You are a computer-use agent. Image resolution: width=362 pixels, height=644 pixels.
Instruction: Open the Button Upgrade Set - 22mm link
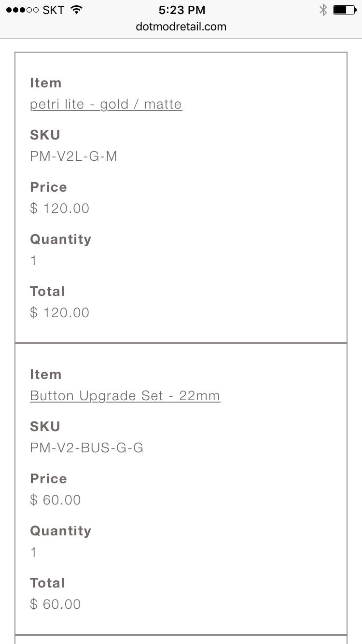pos(125,396)
